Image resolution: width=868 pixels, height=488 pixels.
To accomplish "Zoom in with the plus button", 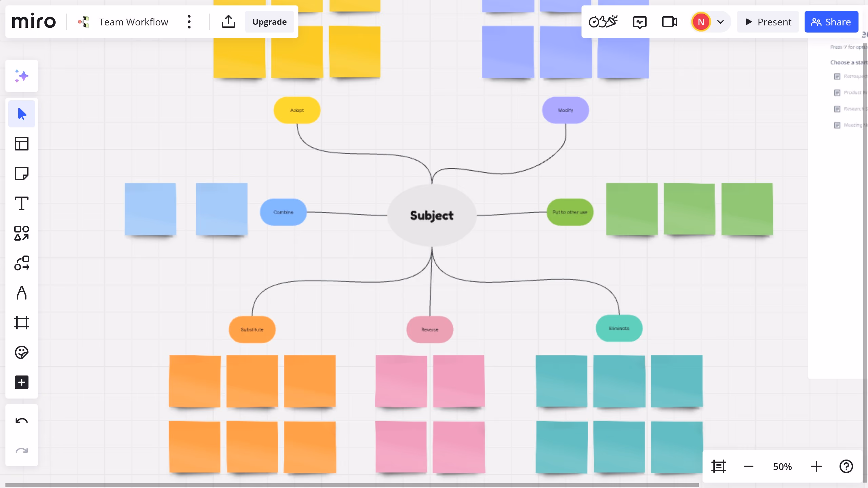I will pyautogui.click(x=816, y=466).
